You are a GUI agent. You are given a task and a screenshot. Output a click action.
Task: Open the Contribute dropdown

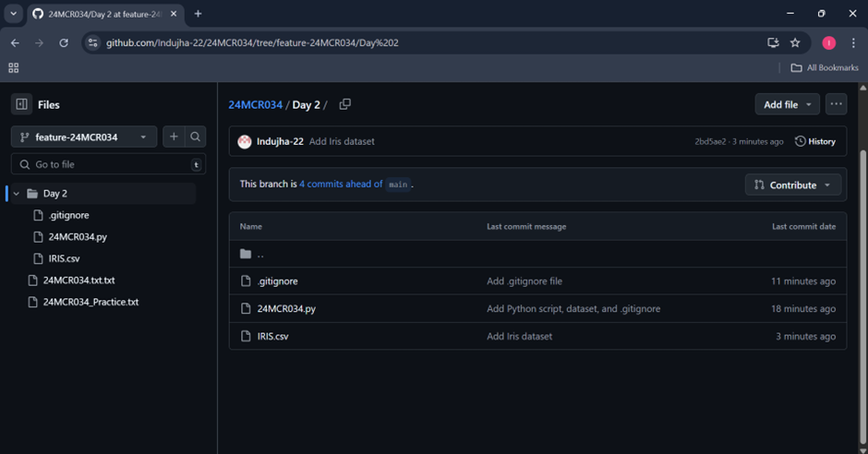pos(792,185)
